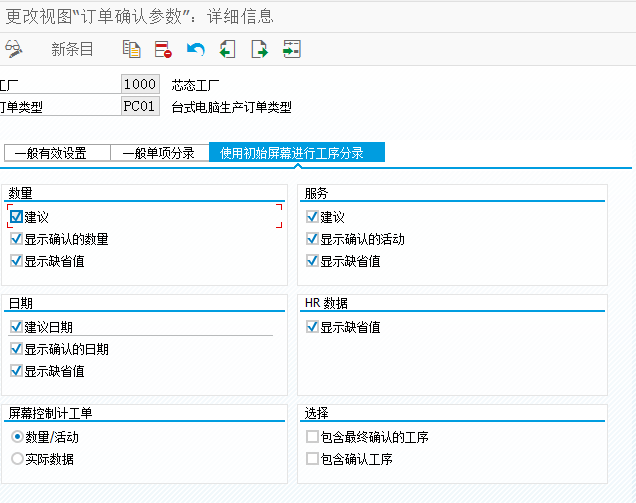Click 芯态工厂 plant description text
Viewport: 636px width, 503px height.
tap(195, 85)
